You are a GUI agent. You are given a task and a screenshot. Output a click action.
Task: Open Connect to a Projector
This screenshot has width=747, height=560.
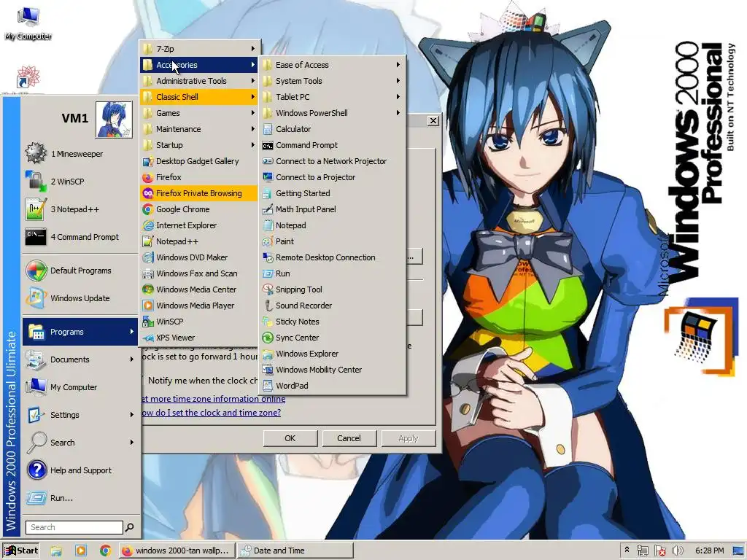pos(332,177)
